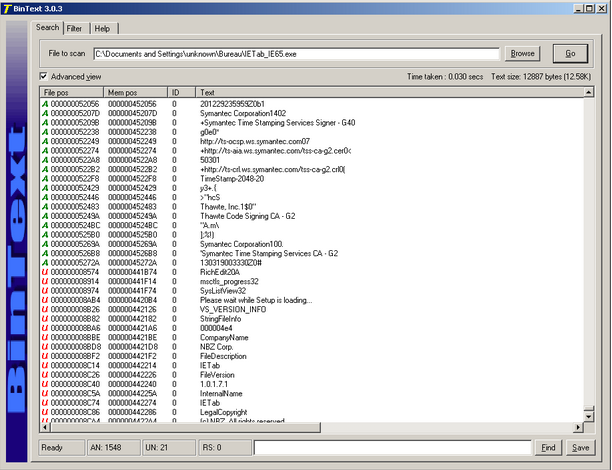Click the ANSI icon of TimeStamp-2048-20 row
Viewport: 612px width, 470px height.
[45, 179]
